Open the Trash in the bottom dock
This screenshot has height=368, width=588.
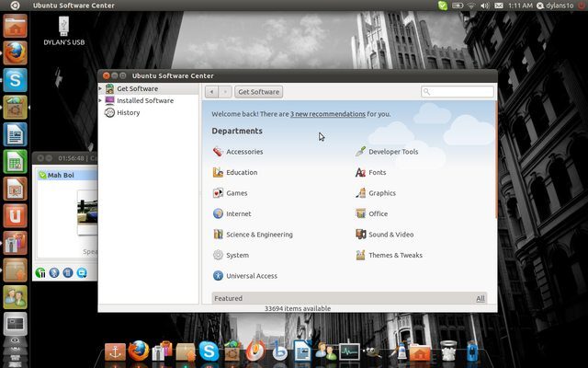[448, 351]
